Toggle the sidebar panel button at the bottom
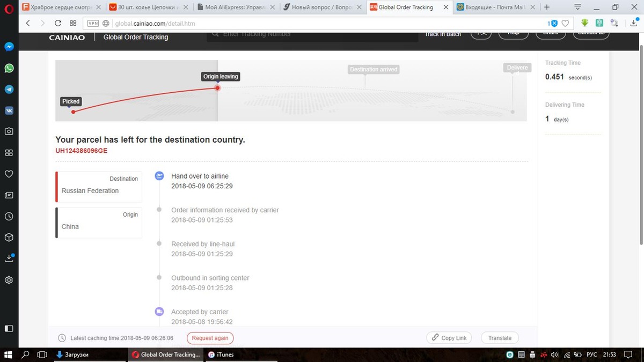The image size is (644, 362). (9, 328)
